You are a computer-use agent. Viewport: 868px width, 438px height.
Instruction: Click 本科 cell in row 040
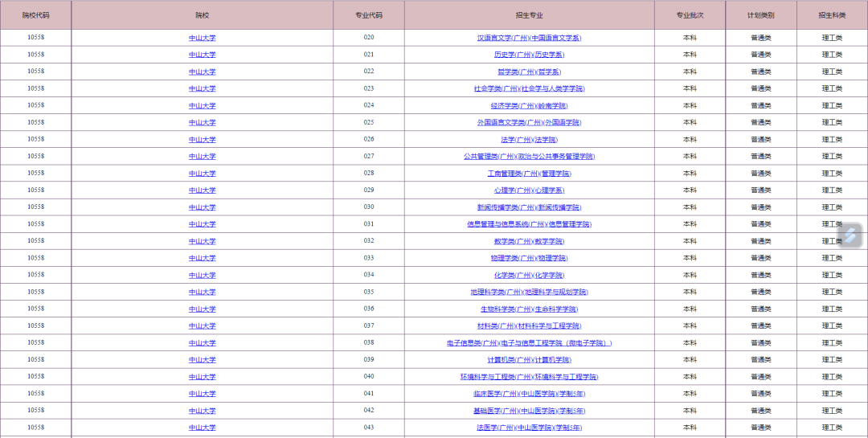(x=690, y=377)
